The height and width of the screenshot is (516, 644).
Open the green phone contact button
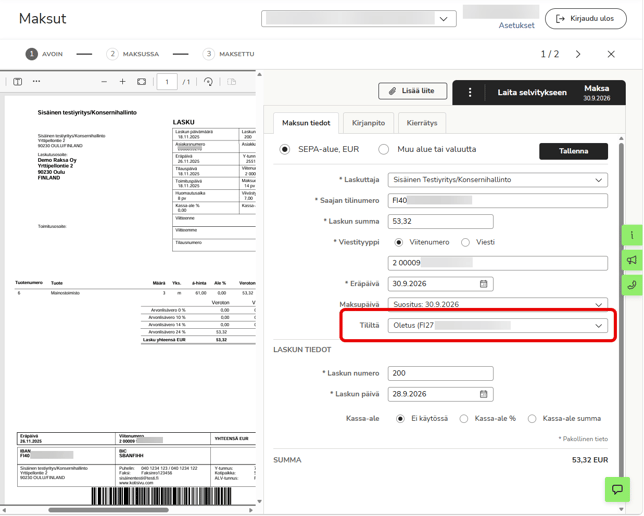click(632, 285)
